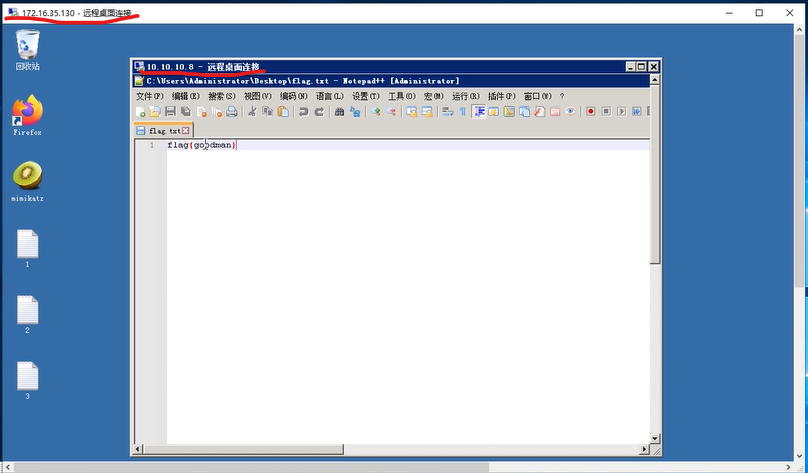Open the 文件(F) menu
This screenshot has height=473, width=808.
tap(149, 96)
